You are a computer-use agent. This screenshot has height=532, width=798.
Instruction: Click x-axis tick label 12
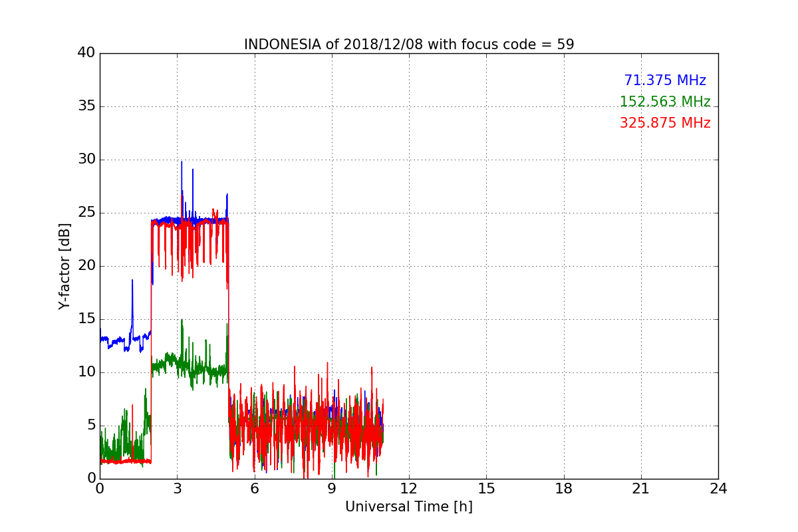coord(409,489)
